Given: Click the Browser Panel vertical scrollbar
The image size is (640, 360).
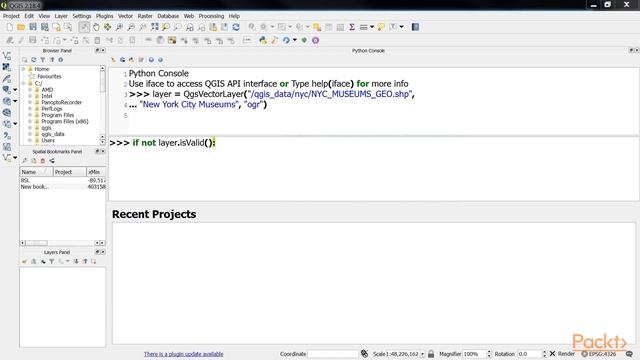Looking at the screenshot, I should coord(102,105).
